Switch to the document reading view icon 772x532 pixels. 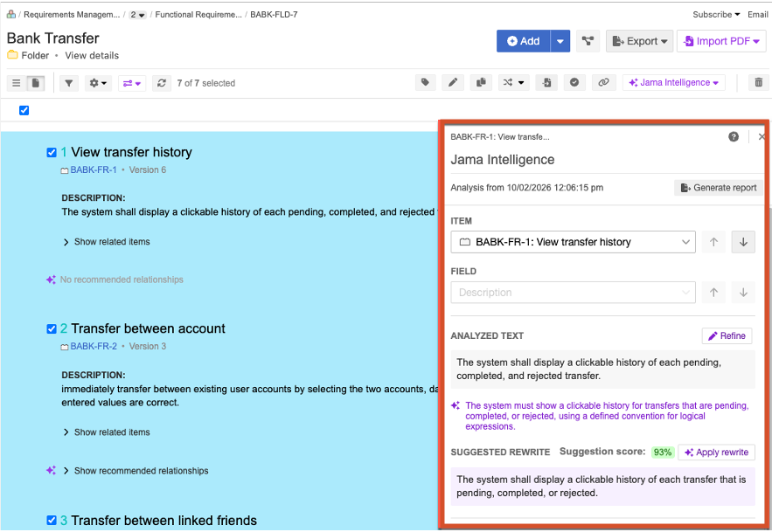(x=36, y=83)
